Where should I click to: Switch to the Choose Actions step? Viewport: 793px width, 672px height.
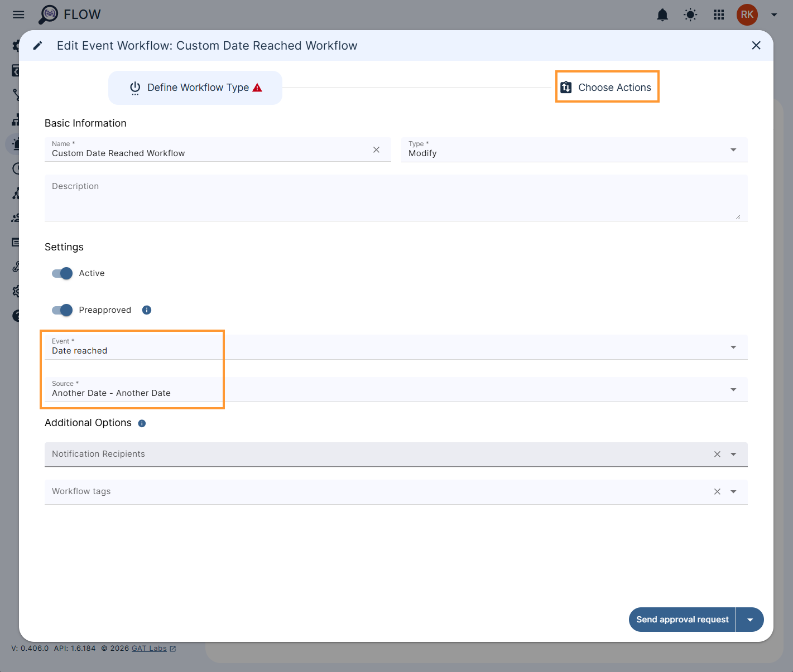tap(607, 87)
